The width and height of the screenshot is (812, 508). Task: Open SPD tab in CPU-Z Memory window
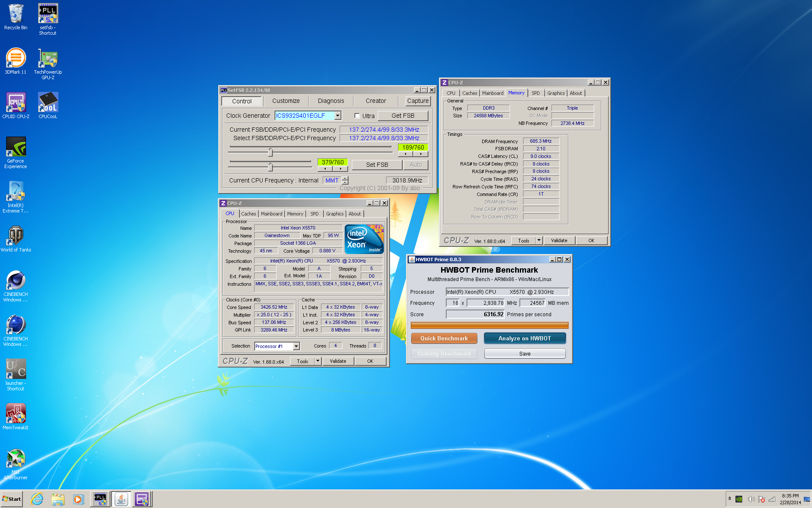tap(535, 93)
